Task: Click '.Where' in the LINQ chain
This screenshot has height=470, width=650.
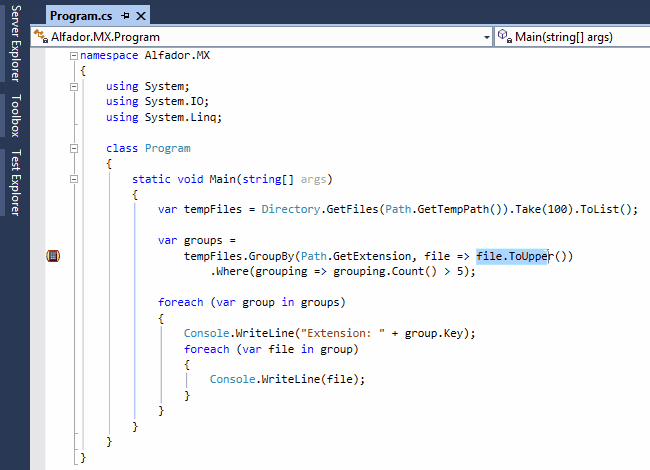Action: tap(229, 271)
